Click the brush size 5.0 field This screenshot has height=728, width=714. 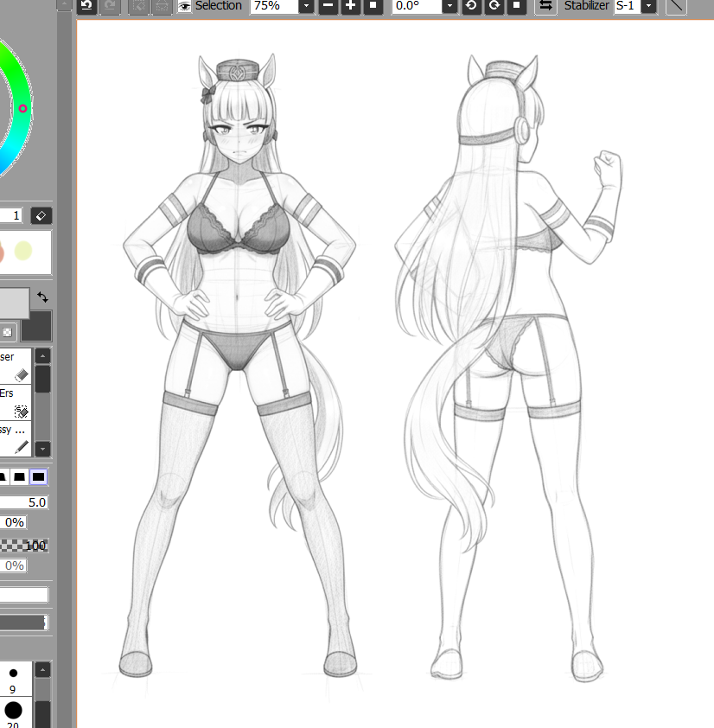tap(24, 502)
